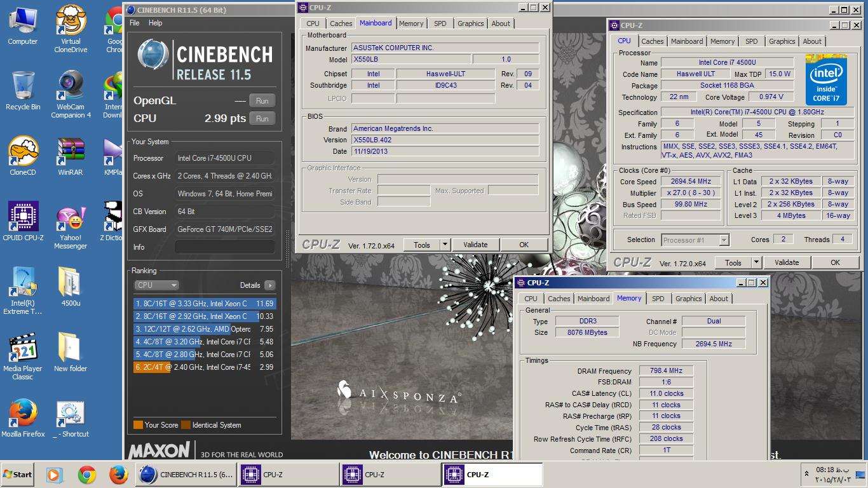Launch Mozilla Firefox desktop icon
This screenshot has width=868, height=488.
(23, 418)
